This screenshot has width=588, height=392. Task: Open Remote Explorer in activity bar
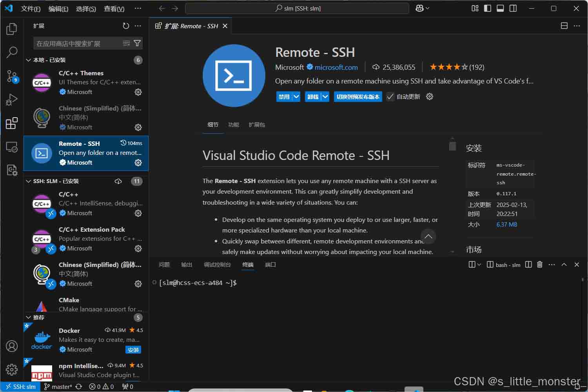(12, 147)
